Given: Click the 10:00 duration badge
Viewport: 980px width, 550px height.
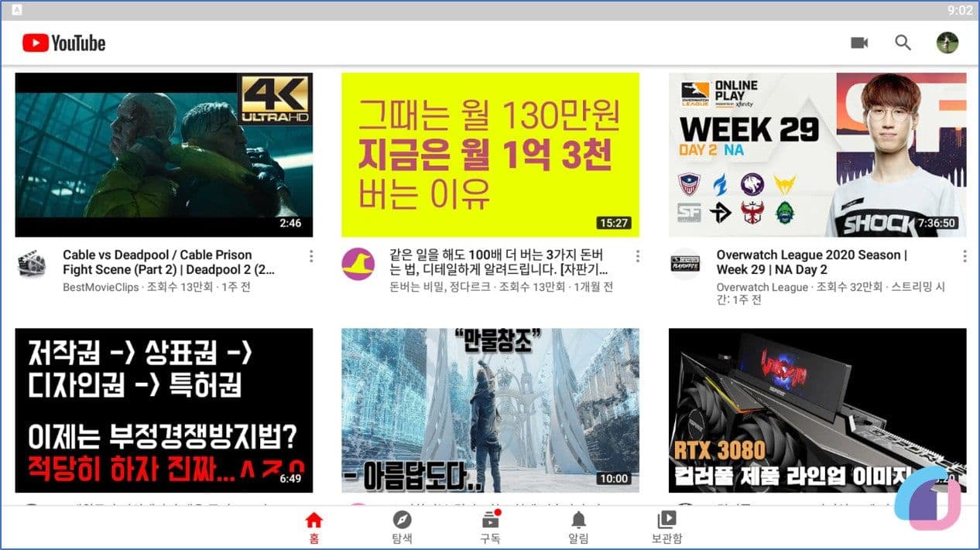Looking at the screenshot, I should coord(614,479).
